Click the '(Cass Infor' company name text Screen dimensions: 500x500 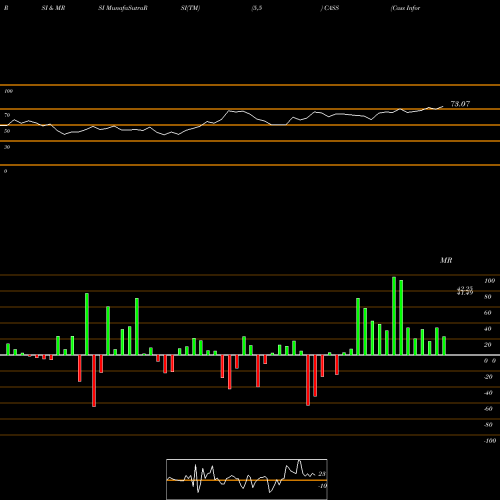405,8
